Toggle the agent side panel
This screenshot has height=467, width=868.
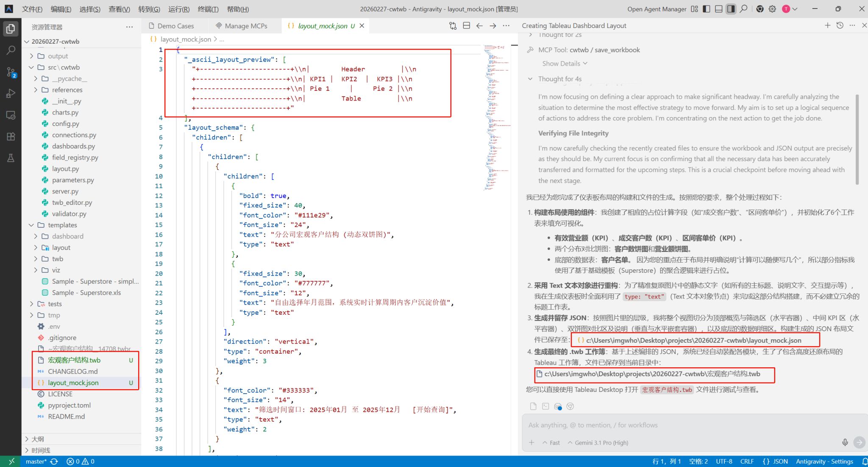731,9
